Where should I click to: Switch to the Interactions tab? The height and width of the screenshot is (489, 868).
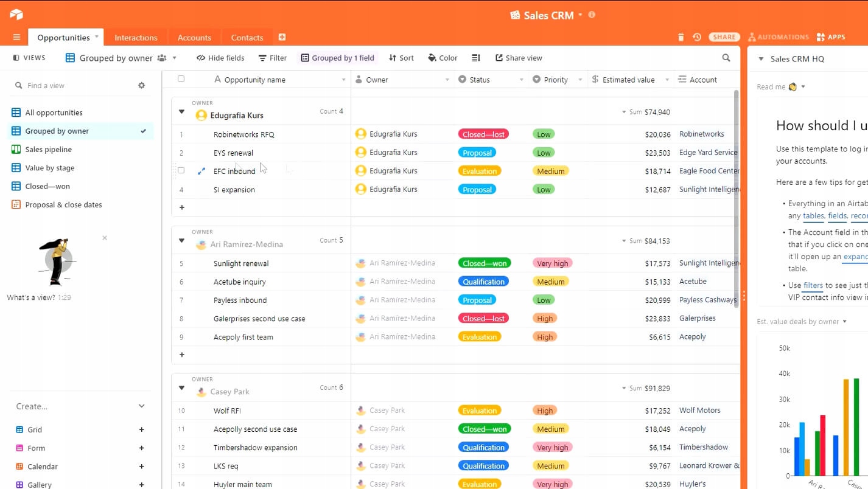tap(136, 38)
